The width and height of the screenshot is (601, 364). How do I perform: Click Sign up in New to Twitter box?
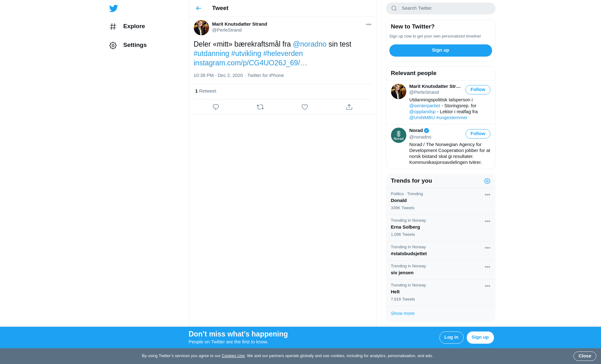pos(440,50)
